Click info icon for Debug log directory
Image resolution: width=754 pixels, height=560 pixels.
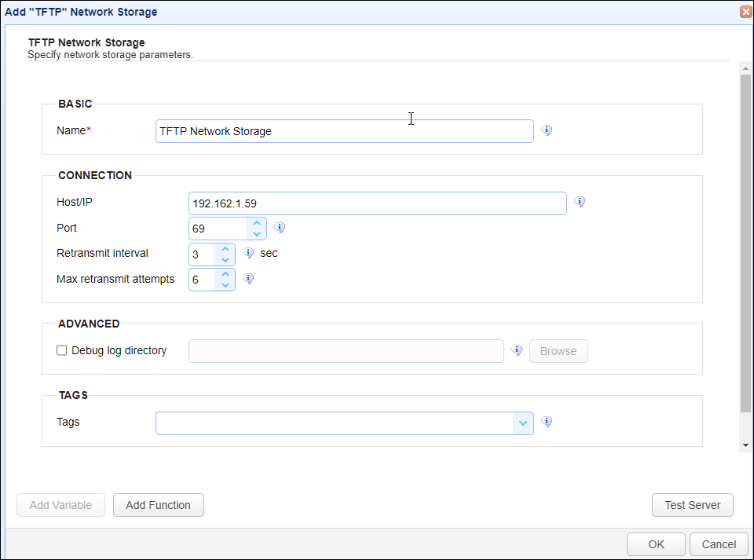517,350
